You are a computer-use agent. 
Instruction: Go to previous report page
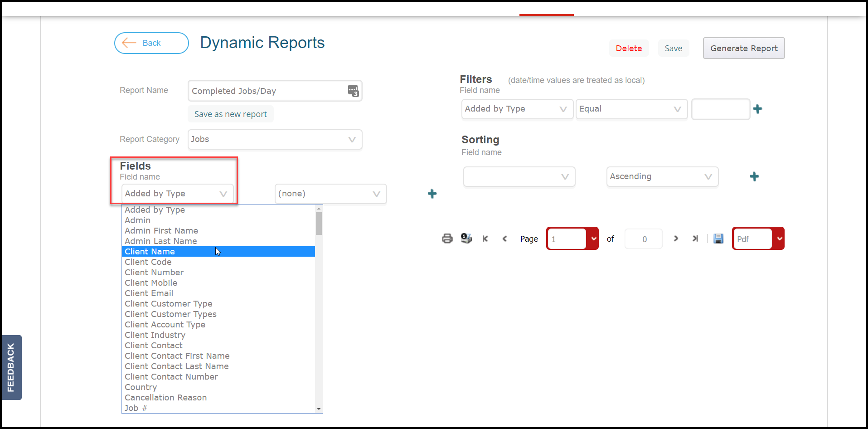click(504, 239)
